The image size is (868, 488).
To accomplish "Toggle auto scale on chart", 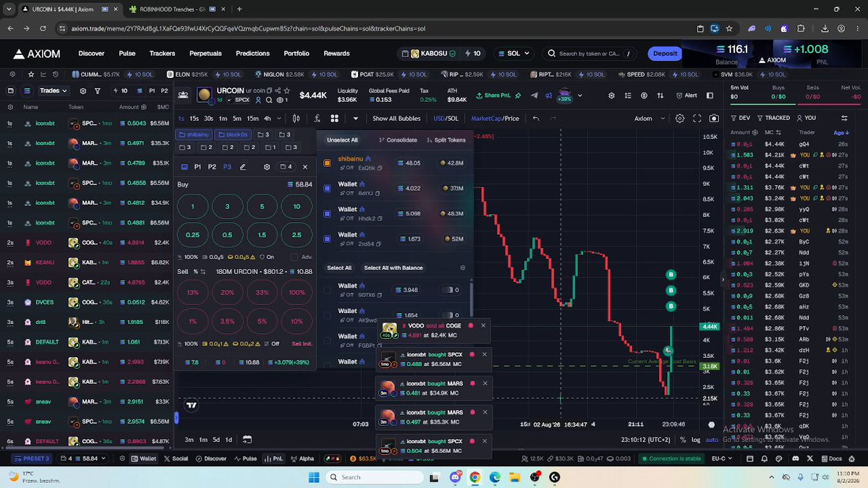I will (712, 440).
